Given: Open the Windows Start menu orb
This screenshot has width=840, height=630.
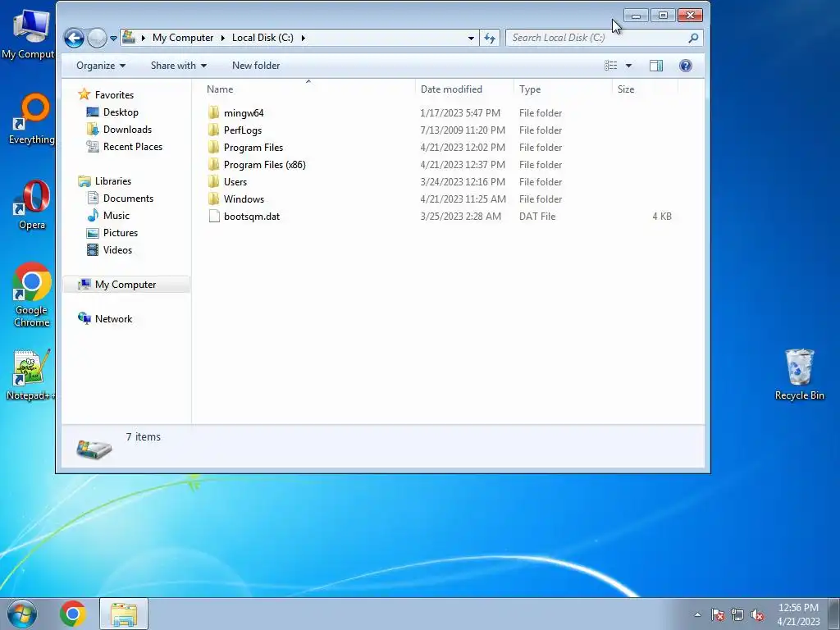Looking at the screenshot, I should pos(22,614).
